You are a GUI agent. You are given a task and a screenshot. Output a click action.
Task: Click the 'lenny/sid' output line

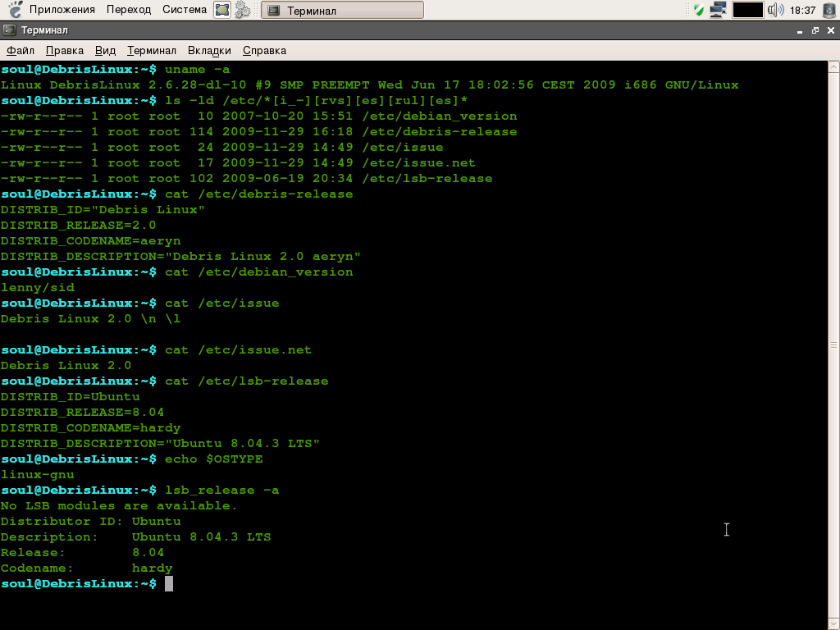pyautogui.click(x=38, y=287)
